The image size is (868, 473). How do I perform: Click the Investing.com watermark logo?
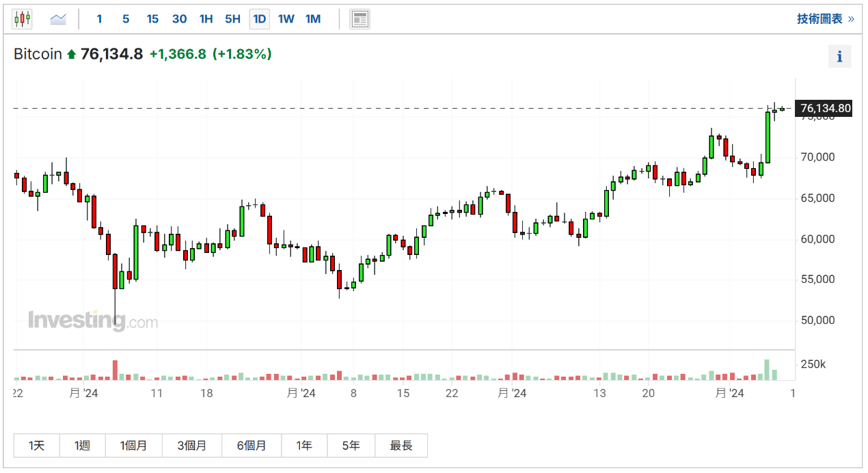coord(92,321)
